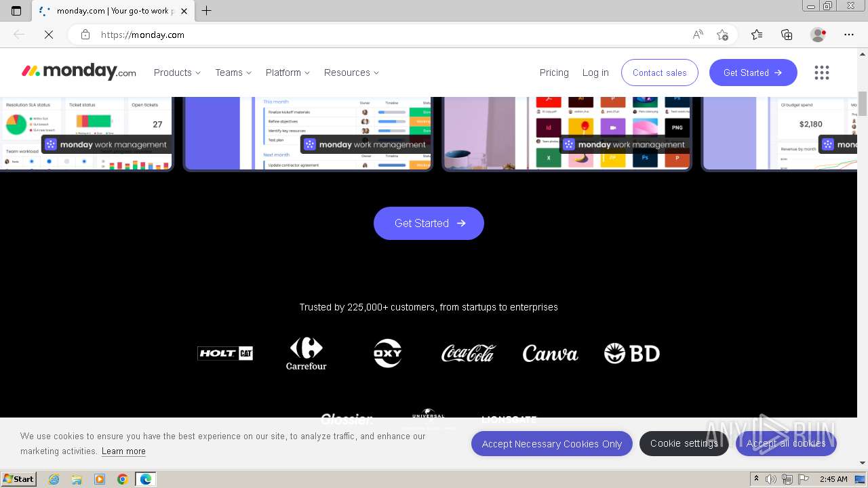The image size is (868, 488).
Task: Click the monday.com logo
Action: tap(79, 72)
